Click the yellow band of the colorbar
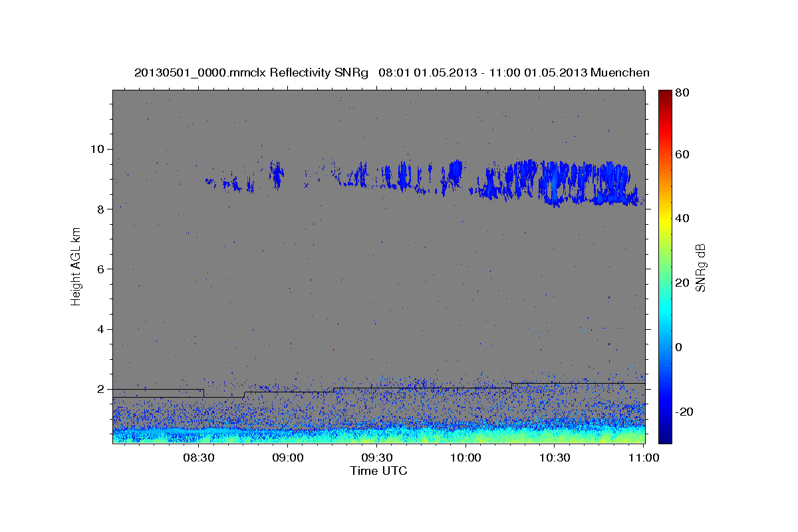The image size is (798, 532). [665, 219]
